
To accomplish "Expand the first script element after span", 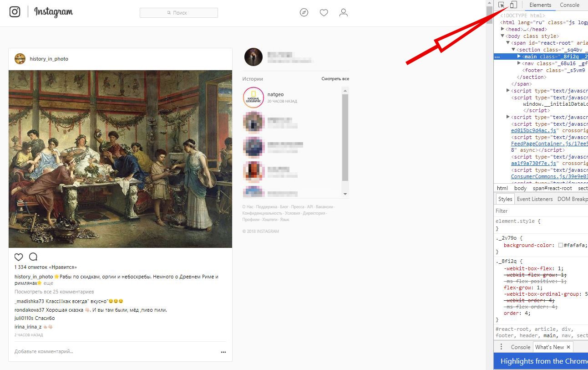I will [508, 91].
